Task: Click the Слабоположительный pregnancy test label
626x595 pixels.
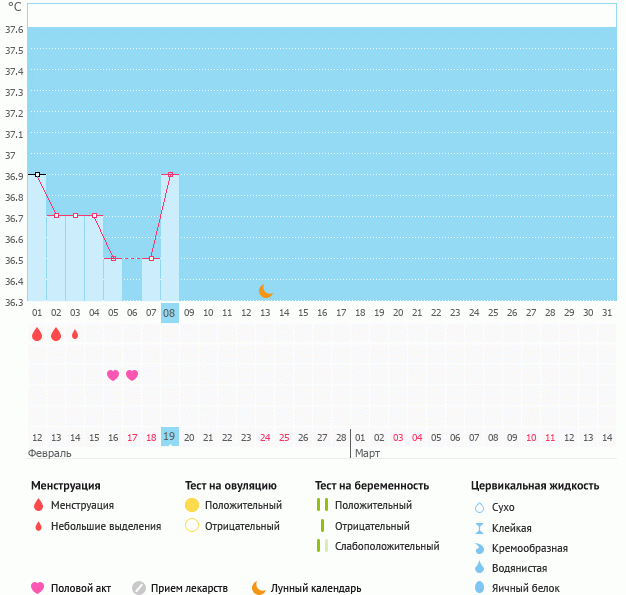Action: tap(387, 546)
